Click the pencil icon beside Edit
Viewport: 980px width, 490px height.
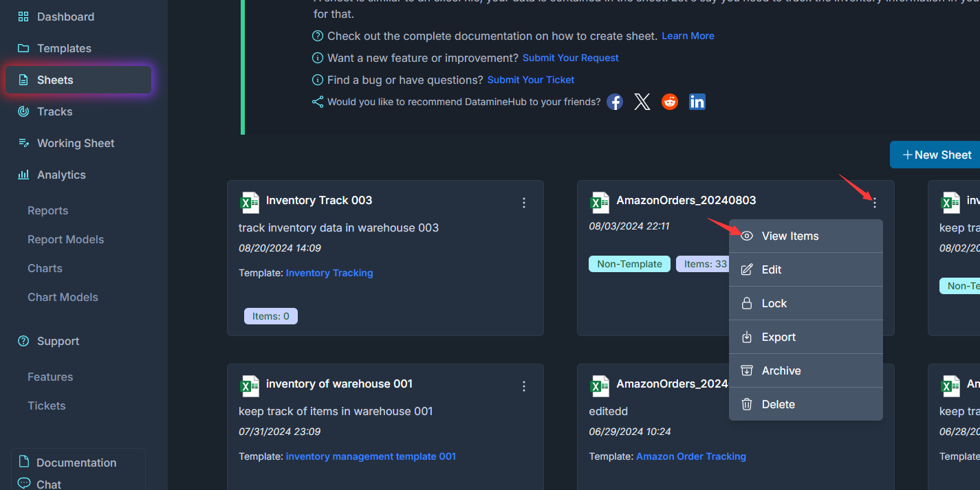[x=747, y=269]
